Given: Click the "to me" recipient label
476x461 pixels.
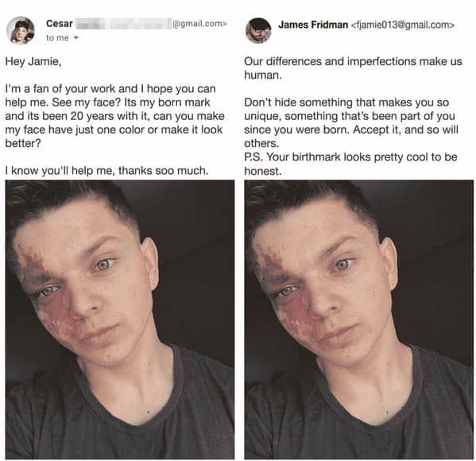Looking at the screenshot, I should [57, 38].
